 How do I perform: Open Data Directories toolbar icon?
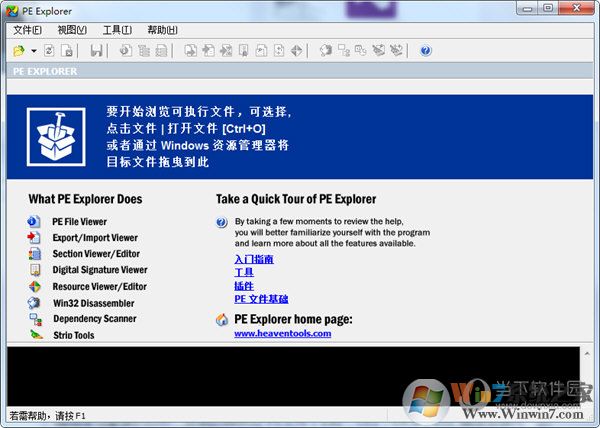point(144,50)
